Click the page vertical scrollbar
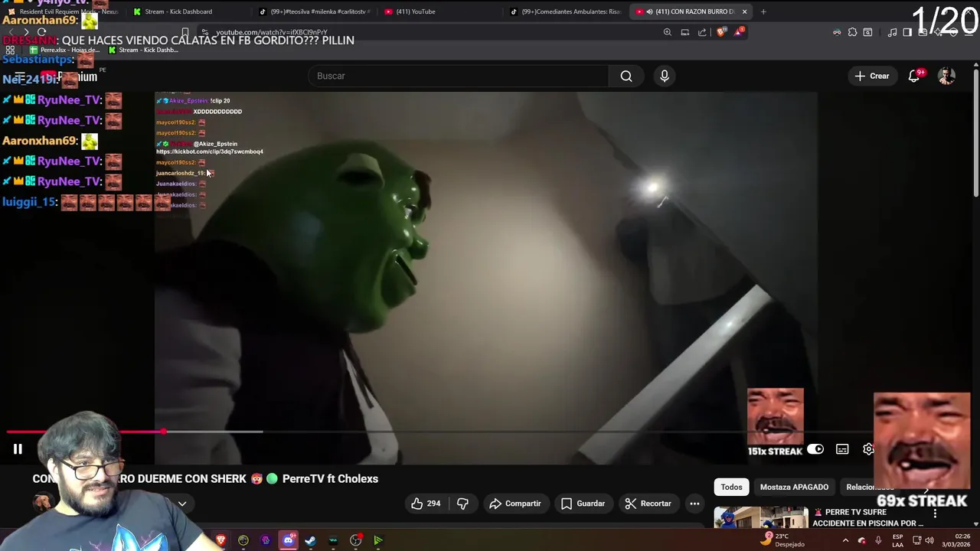980x551 pixels. click(975, 134)
